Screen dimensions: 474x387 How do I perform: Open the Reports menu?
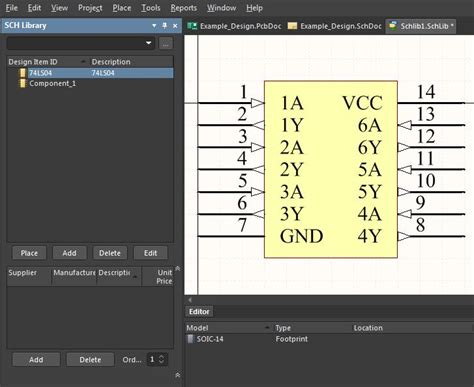pyautogui.click(x=184, y=8)
